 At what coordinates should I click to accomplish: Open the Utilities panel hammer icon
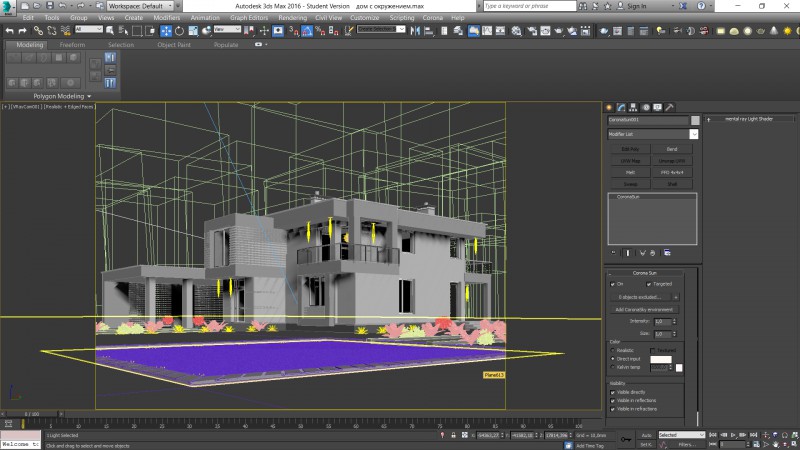[670, 107]
